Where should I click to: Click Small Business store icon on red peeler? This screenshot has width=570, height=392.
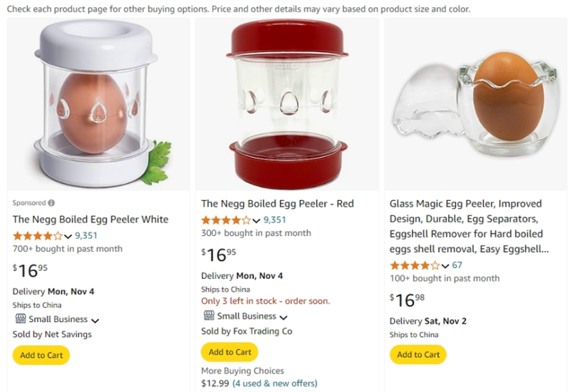[208, 316]
